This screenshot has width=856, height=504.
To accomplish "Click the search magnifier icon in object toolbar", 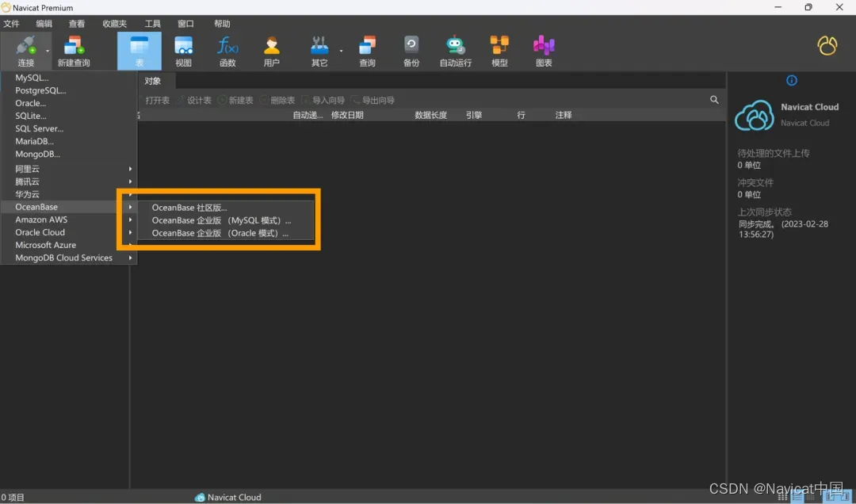I will click(714, 100).
